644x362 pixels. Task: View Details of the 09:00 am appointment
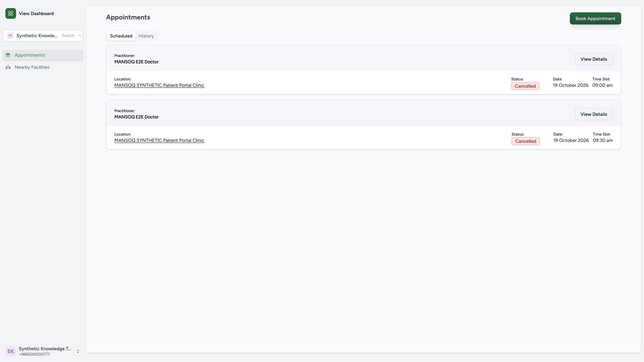pos(594,59)
